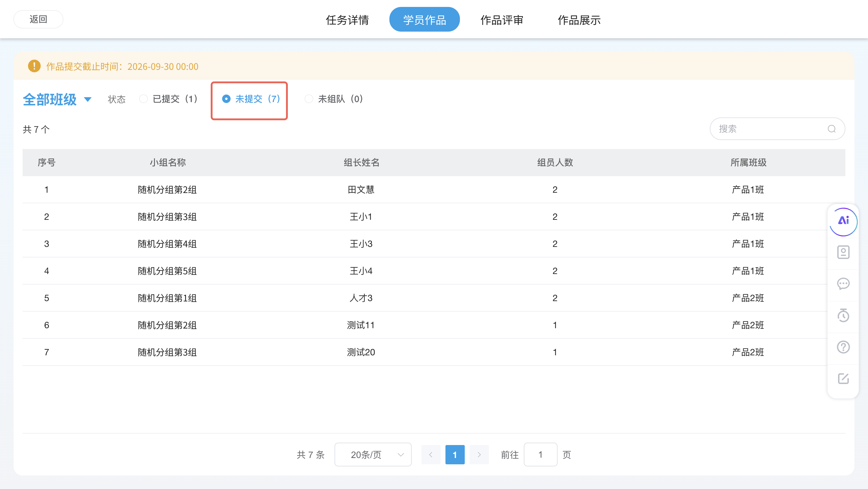The image size is (868, 489).
Task: Click the 前往 page number input
Action: (540, 455)
